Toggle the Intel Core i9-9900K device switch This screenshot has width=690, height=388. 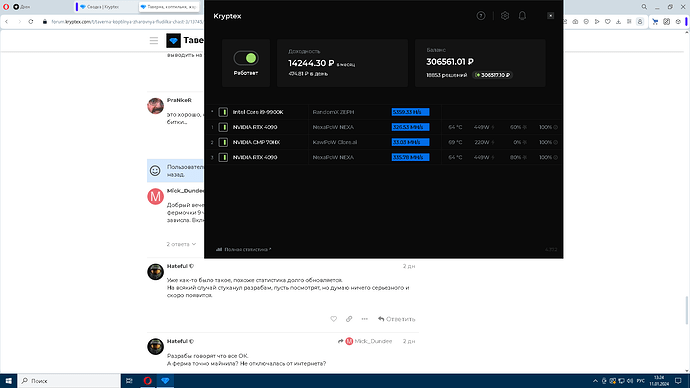click(223, 112)
